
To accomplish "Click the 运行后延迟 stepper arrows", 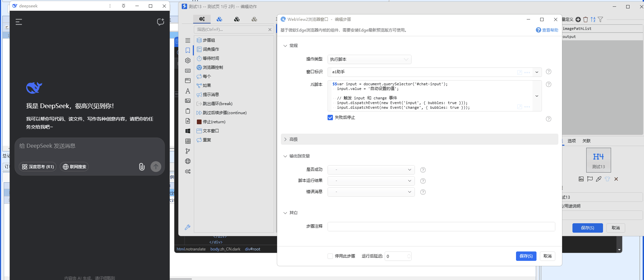I will tap(409, 256).
